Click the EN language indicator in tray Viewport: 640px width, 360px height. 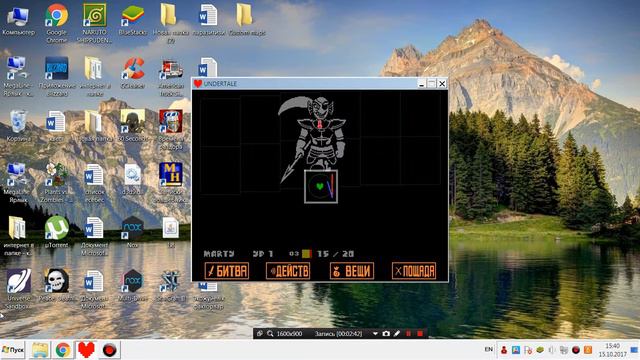489,349
